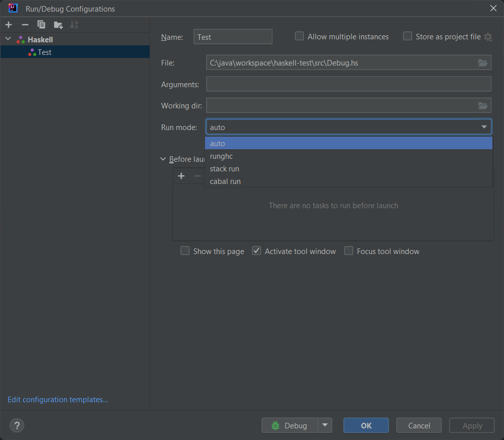Browse for the File path
The width and height of the screenshot is (504, 440).
[483, 63]
